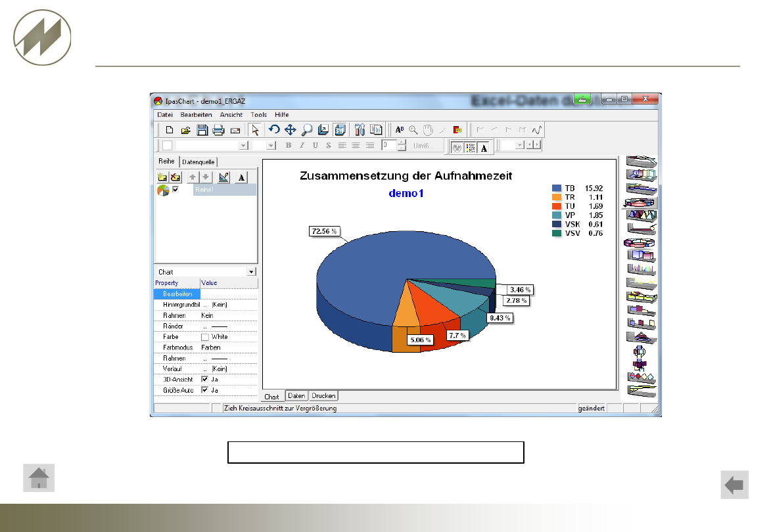This screenshot has width=769, height=532.
Task: Click the font color box in format bar
Action: [167, 146]
